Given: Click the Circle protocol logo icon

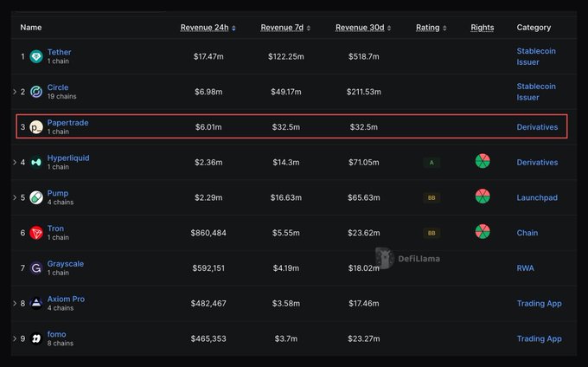Looking at the screenshot, I should (x=36, y=92).
